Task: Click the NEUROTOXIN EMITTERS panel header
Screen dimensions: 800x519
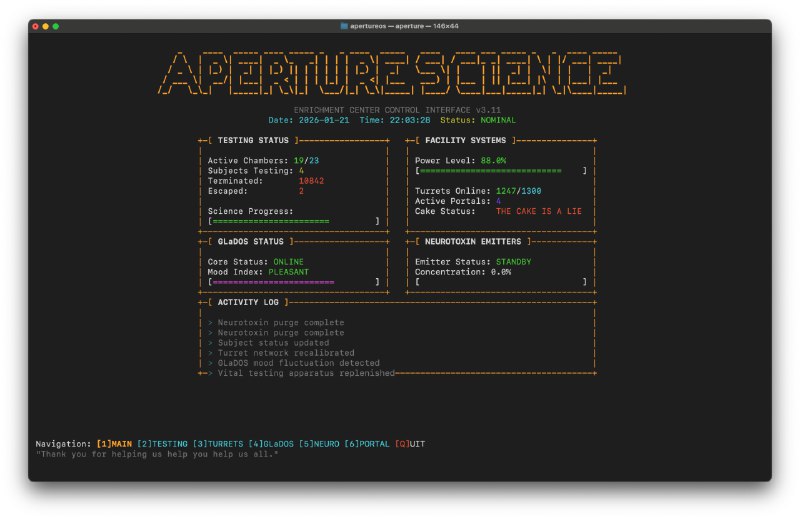Action: (x=473, y=241)
